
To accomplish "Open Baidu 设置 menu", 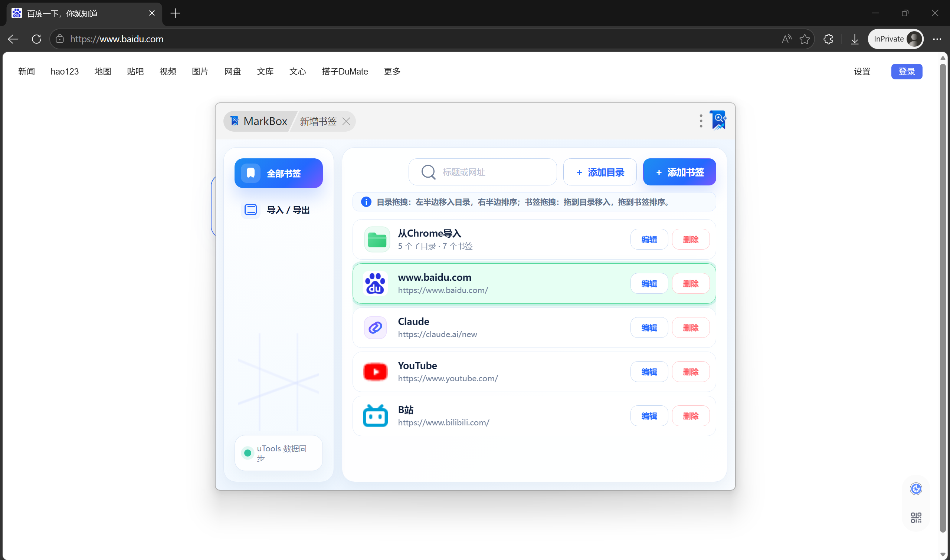I will click(862, 71).
